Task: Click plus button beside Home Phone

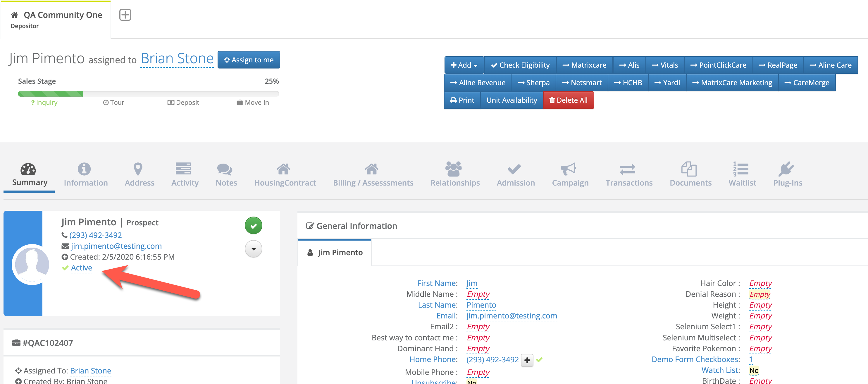Action: pos(527,360)
